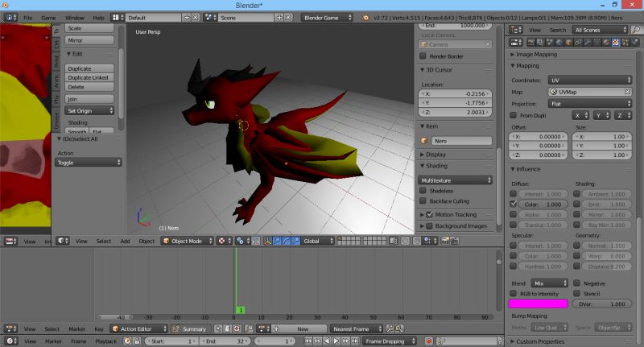Open the Multitexture shading dropdown
Screen dimensions: 644x347
[455, 180]
